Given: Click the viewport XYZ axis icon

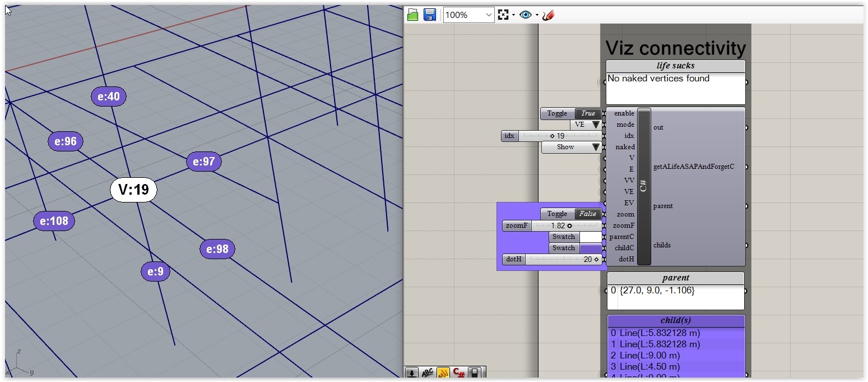Looking at the screenshot, I should 20,363.
